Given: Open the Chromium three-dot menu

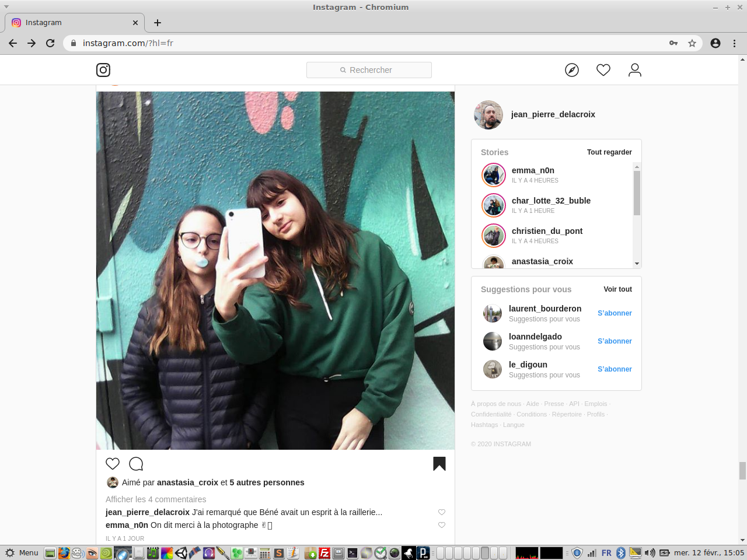Looking at the screenshot, I should [x=734, y=43].
